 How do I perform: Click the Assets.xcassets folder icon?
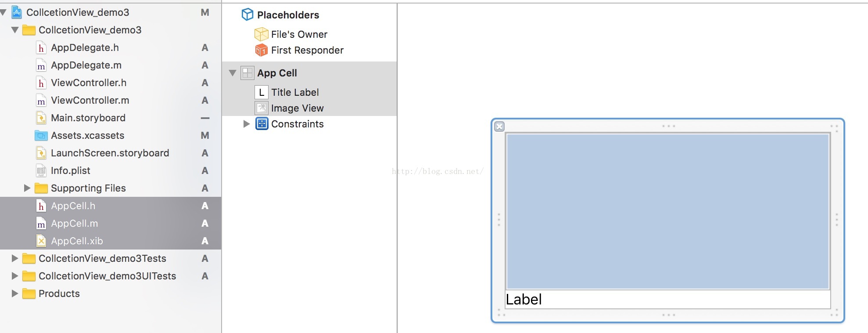point(41,135)
